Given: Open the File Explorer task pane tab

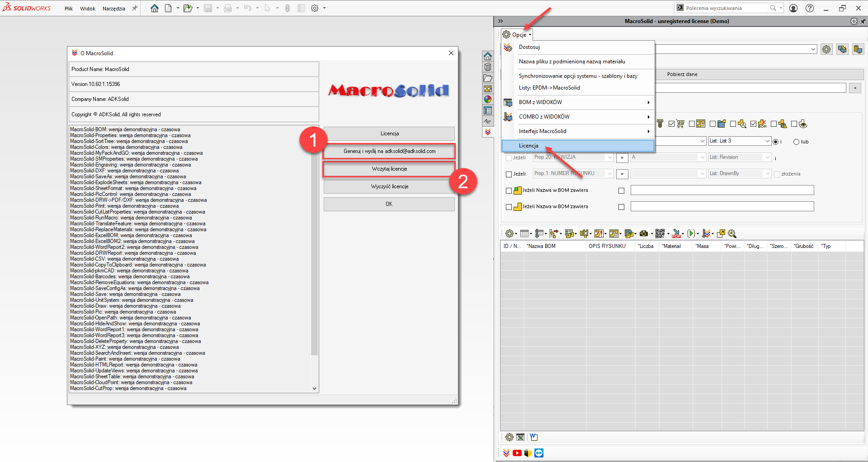Looking at the screenshot, I should (488, 78).
